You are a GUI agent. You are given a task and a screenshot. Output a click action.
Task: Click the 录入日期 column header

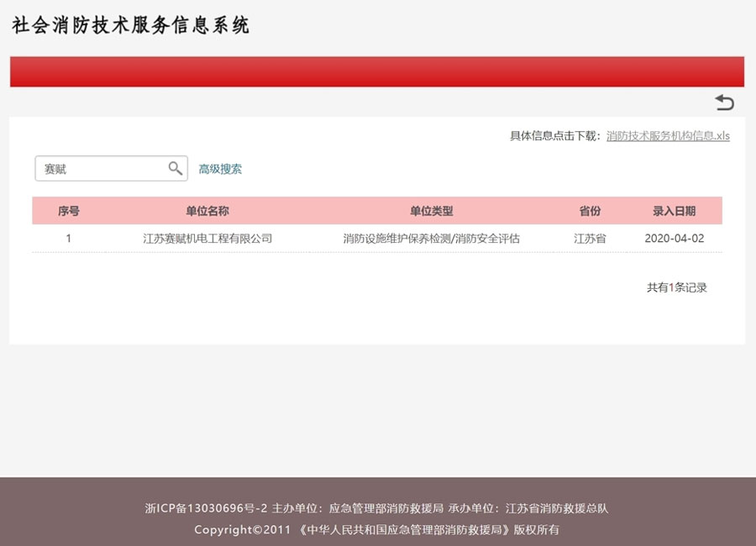pos(674,211)
